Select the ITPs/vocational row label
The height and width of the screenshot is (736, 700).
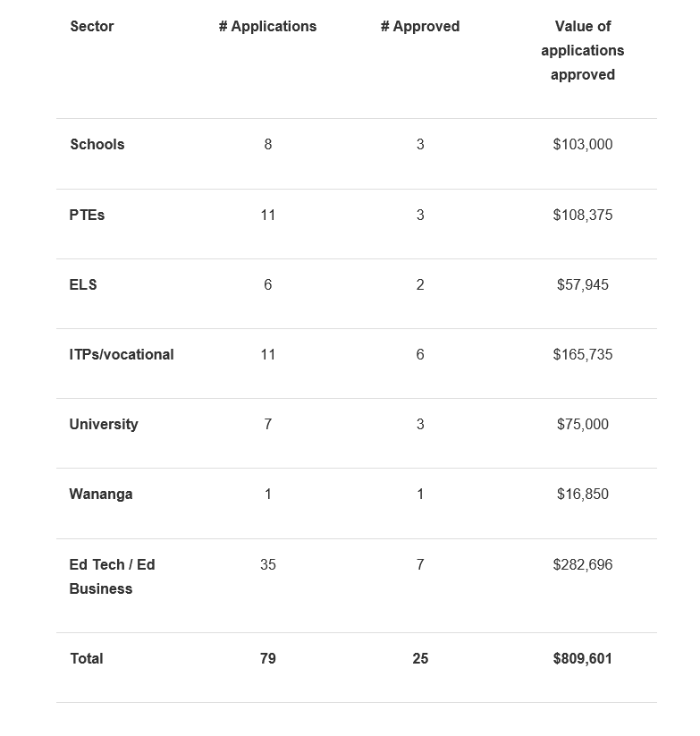click(122, 354)
